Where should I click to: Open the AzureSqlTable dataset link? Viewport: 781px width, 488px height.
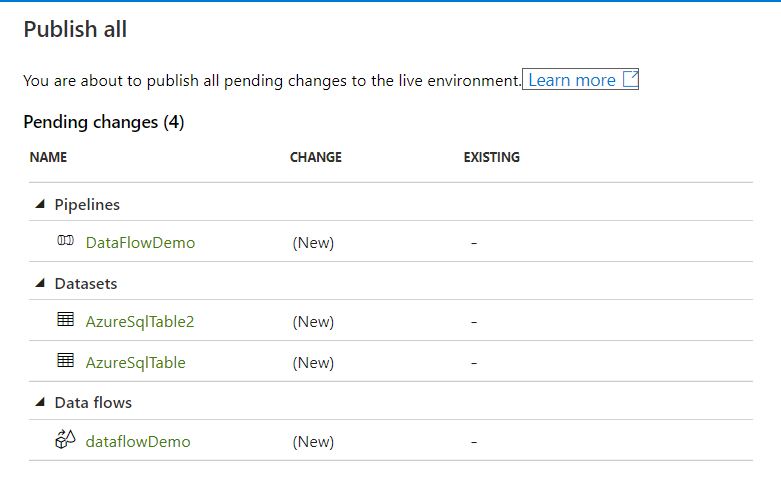click(136, 363)
